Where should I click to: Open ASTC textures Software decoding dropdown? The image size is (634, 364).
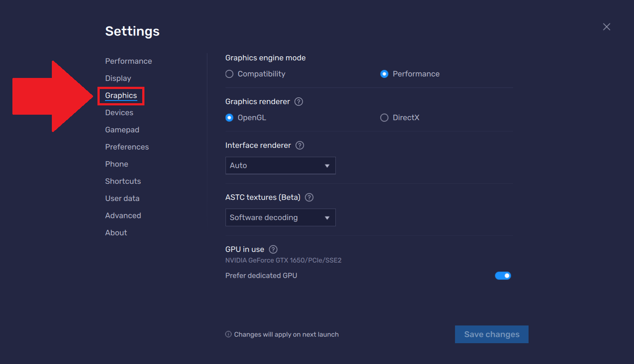(x=280, y=217)
